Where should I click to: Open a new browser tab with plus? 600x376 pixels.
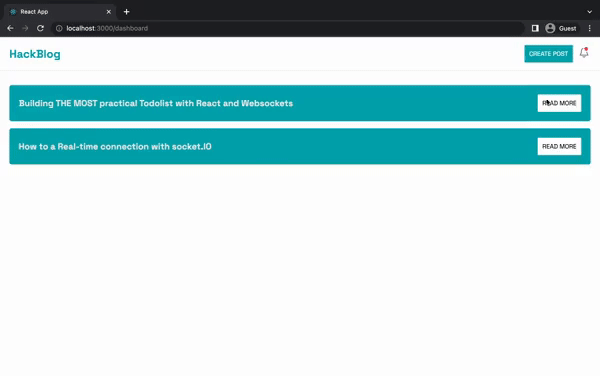127,12
